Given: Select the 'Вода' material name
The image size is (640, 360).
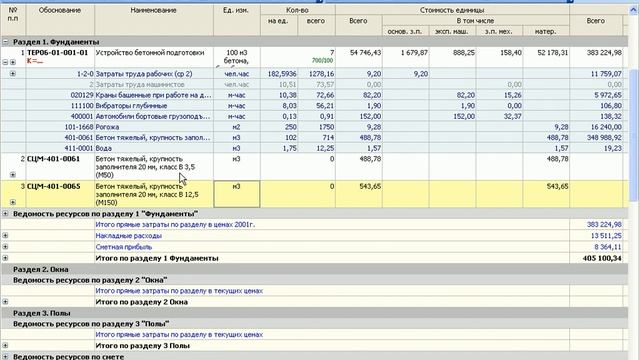Looking at the screenshot, I should (103, 148).
